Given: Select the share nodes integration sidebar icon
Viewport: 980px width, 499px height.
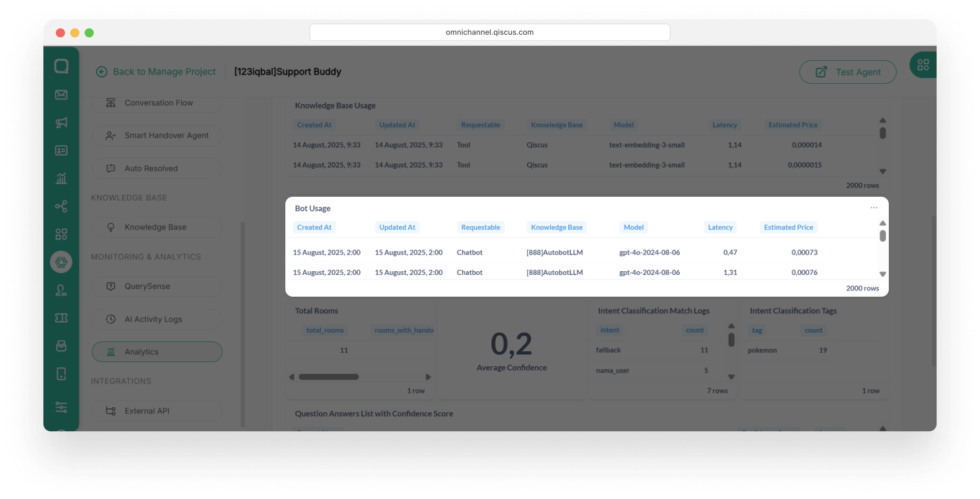Looking at the screenshot, I should (61, 207).
